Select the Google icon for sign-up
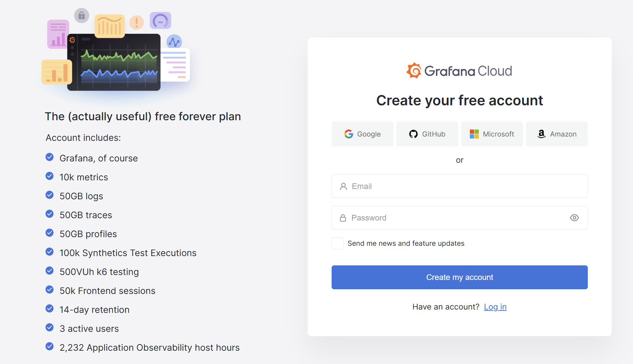Screen dimensions: 633x364 pyautogui.click(x=349, y=134)
